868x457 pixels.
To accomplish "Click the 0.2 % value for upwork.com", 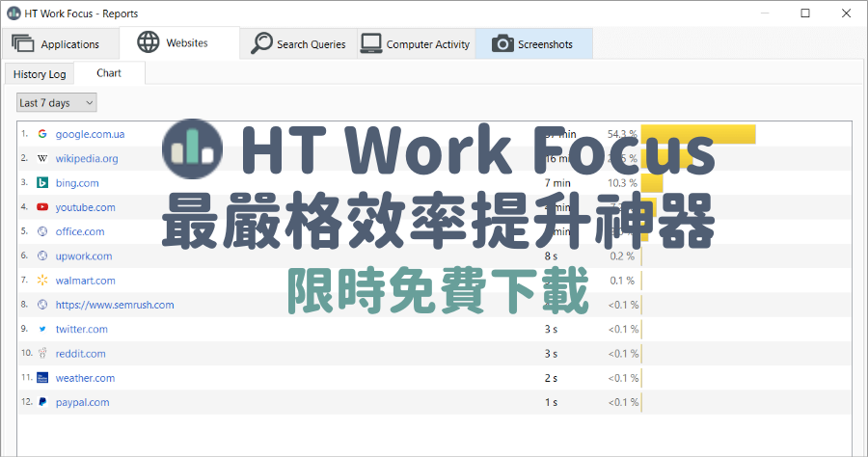I will tap(622, 256).
